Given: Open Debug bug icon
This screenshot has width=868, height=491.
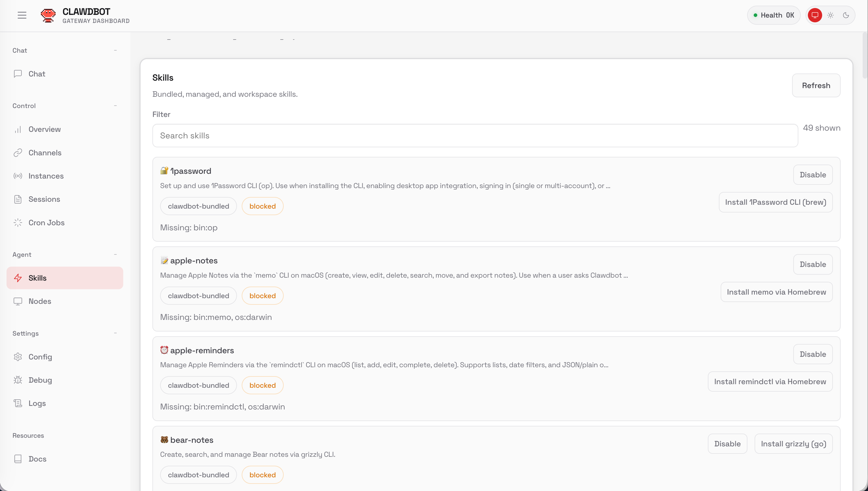Looking at the screenshot, I should click(18, 380).
